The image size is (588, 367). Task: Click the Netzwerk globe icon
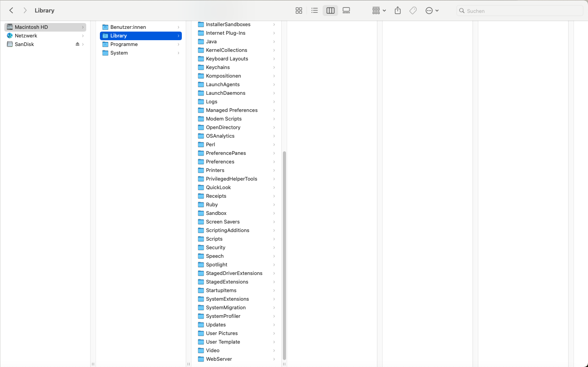pyautogui.click(x=10, y=35)
